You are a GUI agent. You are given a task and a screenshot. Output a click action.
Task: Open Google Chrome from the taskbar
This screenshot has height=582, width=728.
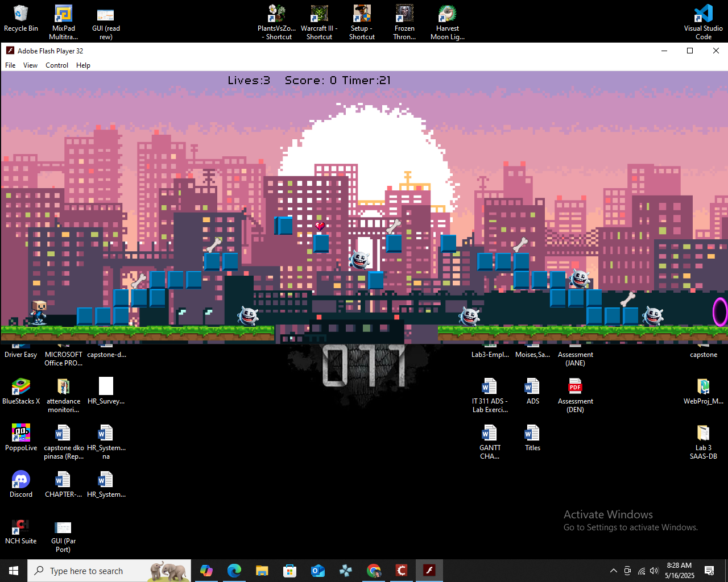374,571
